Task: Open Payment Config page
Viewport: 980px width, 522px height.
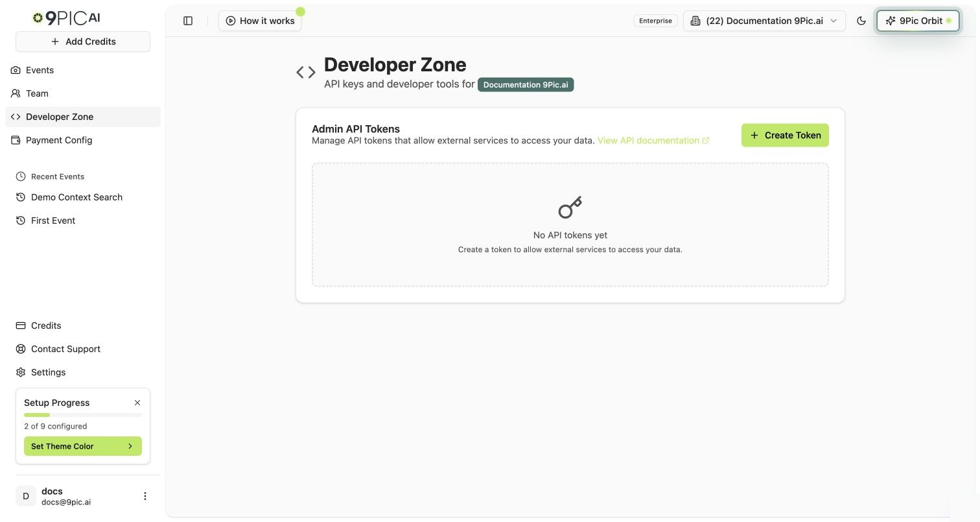Action: (83, 140)
